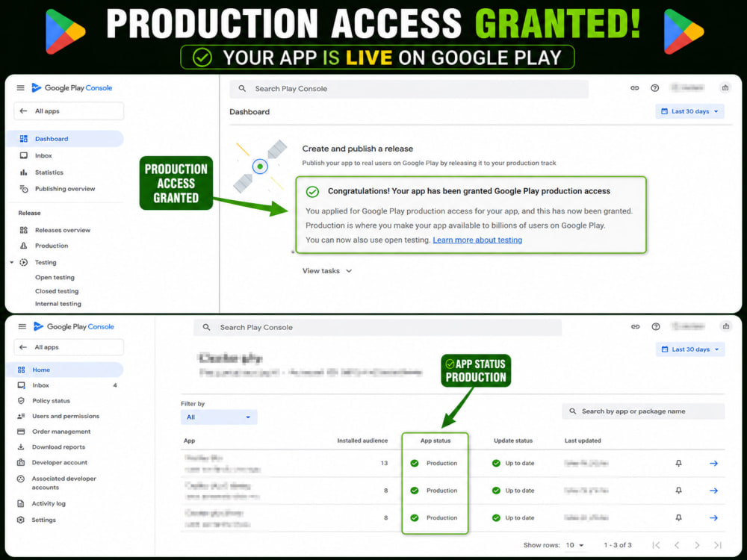This screenshot has height=560, width=747.
Task: Click bell icon in first app row
Action: [x=678, y=463]
